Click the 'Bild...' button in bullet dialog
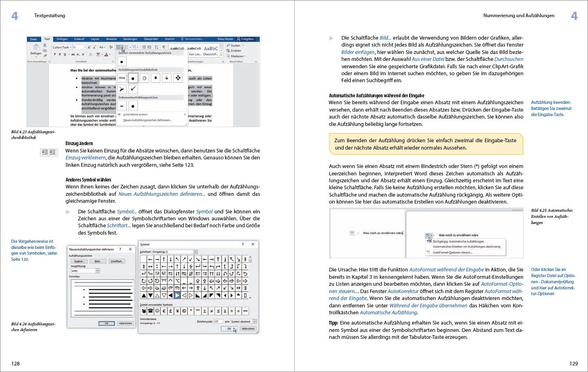 pos(98,261)
